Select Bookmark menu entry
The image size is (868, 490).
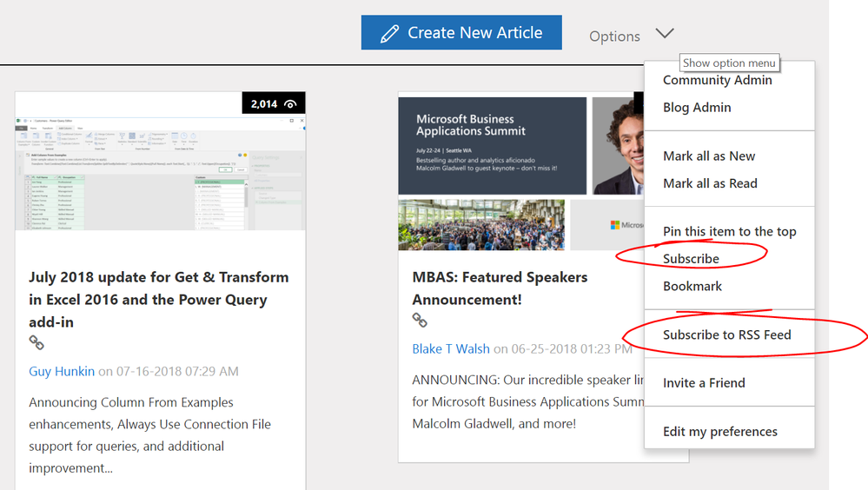coord(692,286)
